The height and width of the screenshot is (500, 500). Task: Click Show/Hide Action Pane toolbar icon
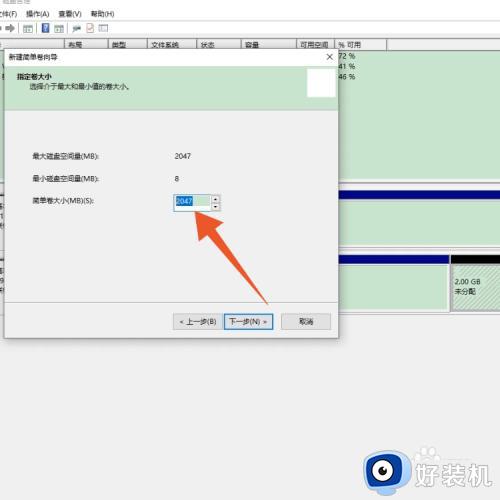coord(59,29)
